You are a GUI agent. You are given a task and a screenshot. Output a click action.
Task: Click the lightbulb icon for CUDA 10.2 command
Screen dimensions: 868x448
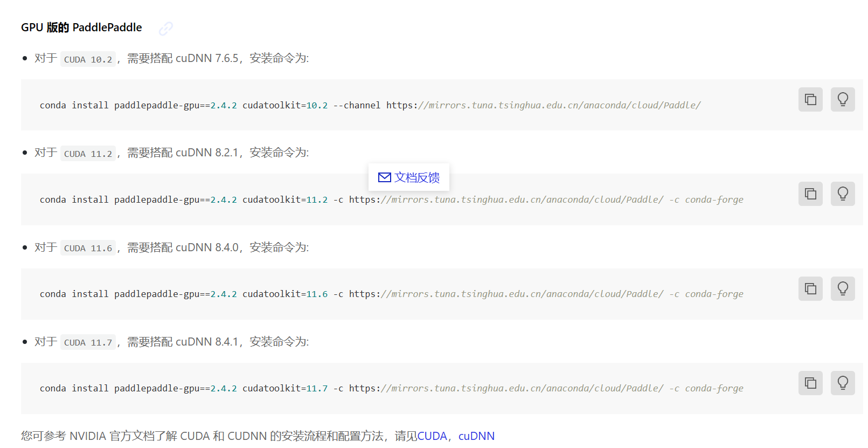[x=843, y=100]
